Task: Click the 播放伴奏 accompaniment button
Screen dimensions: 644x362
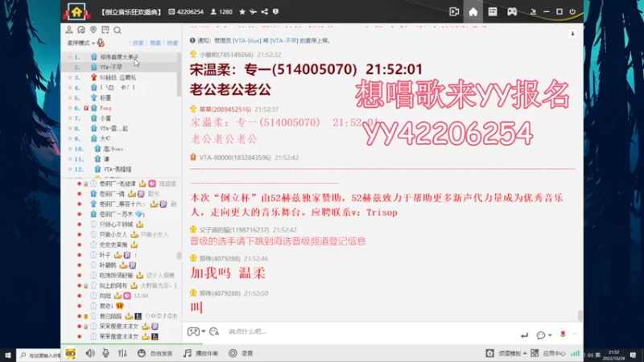Action: (x=200, y=353)
